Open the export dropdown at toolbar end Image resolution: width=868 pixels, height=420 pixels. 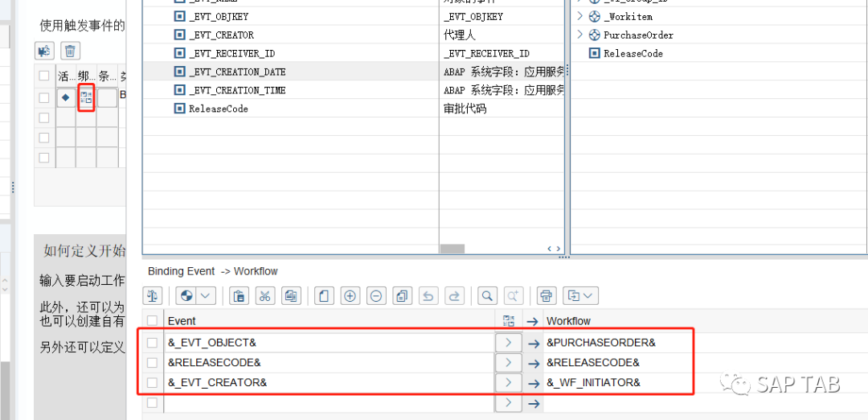[580, 296]
